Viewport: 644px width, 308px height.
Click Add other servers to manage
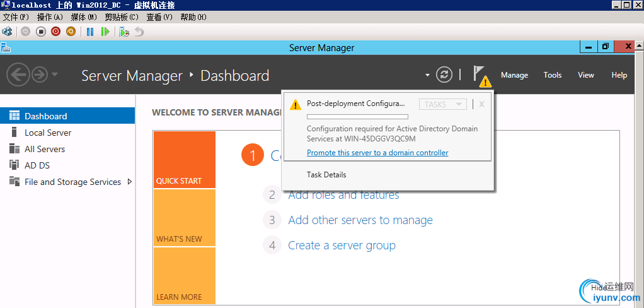(360, 220)
